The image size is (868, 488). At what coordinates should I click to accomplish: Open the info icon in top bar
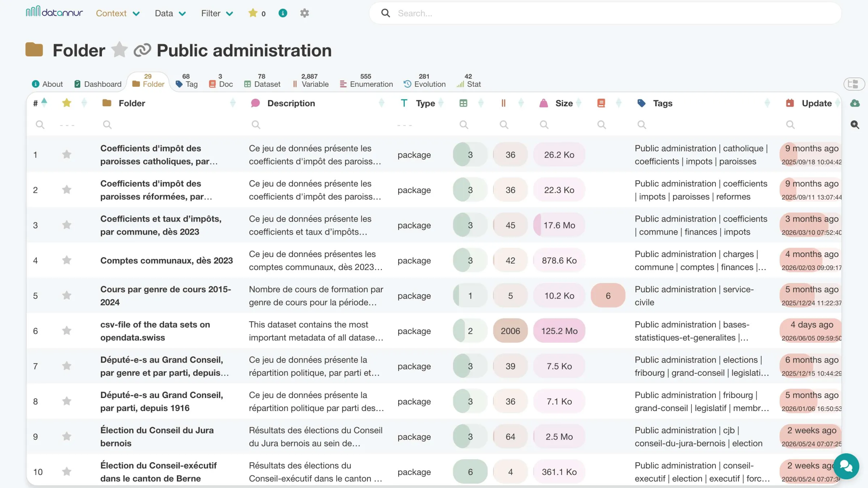(283, 13)
